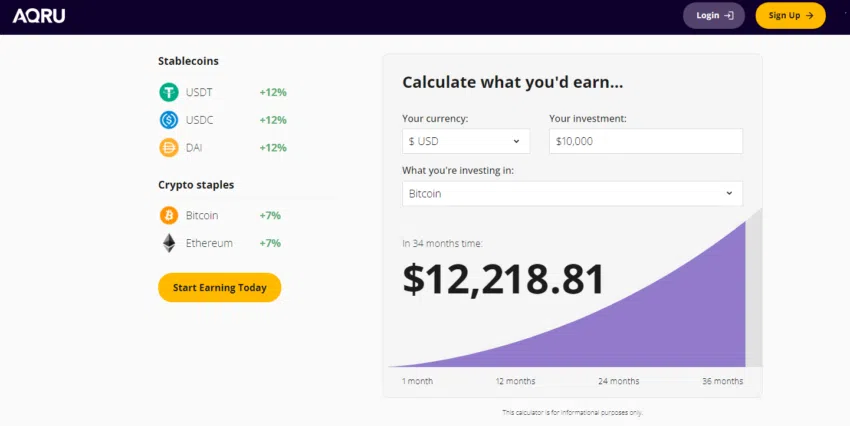
Task: Select the Ethereum diamond icon
Action: point(169,243)
